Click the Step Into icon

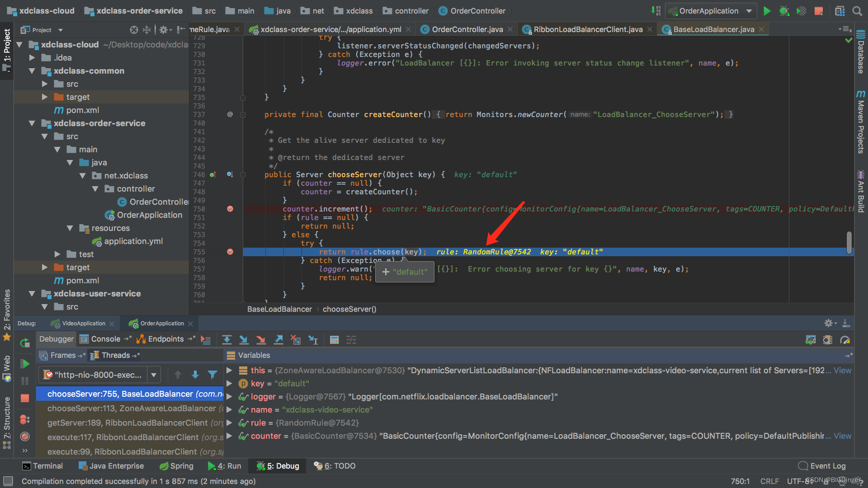click(x=244, y=340)
